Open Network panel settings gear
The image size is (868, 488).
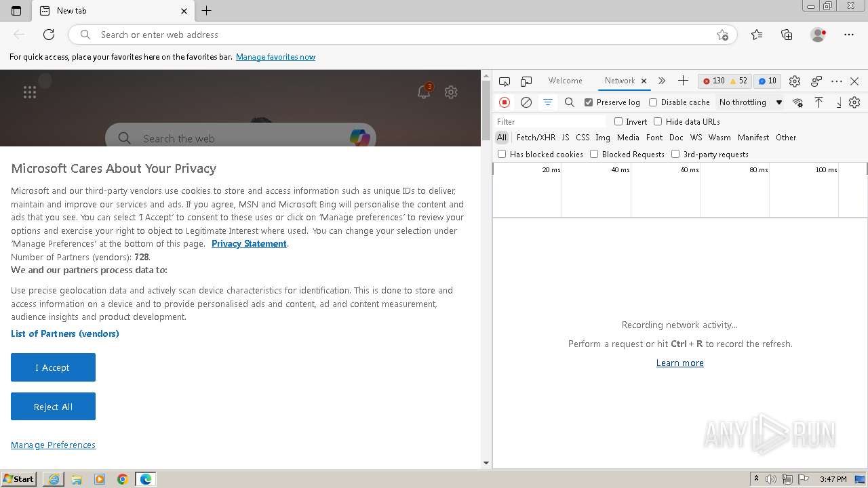pyautogui.click(x=854, y=102)
